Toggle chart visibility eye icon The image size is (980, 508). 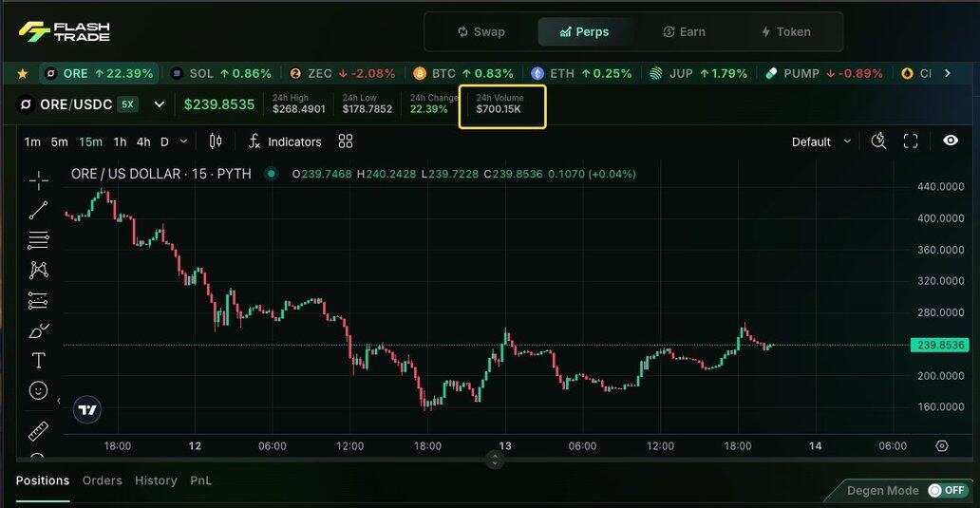point(951,141)
